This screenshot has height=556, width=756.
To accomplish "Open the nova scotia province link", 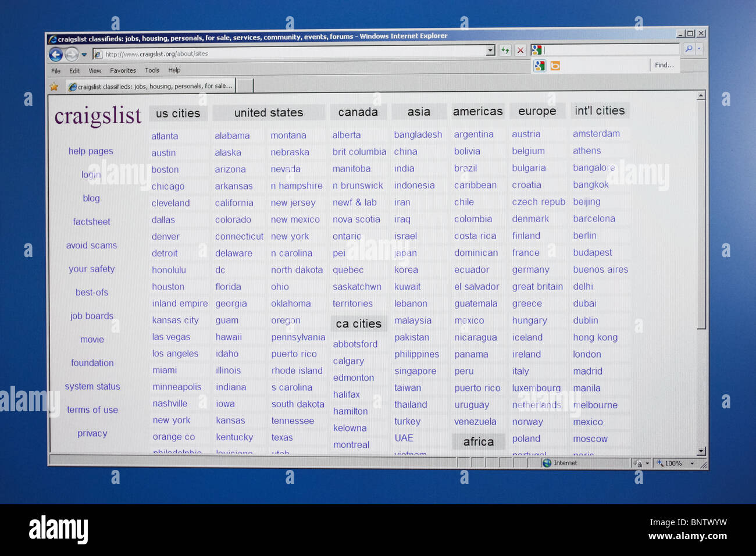I will click(x=356, y=219).
